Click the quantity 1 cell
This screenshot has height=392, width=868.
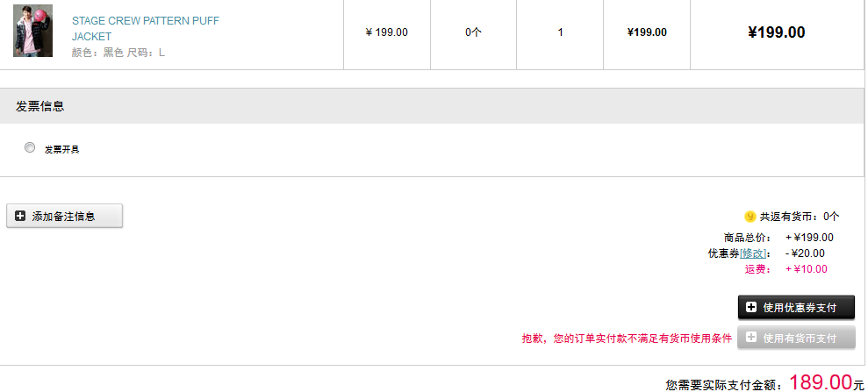[560, 32]
